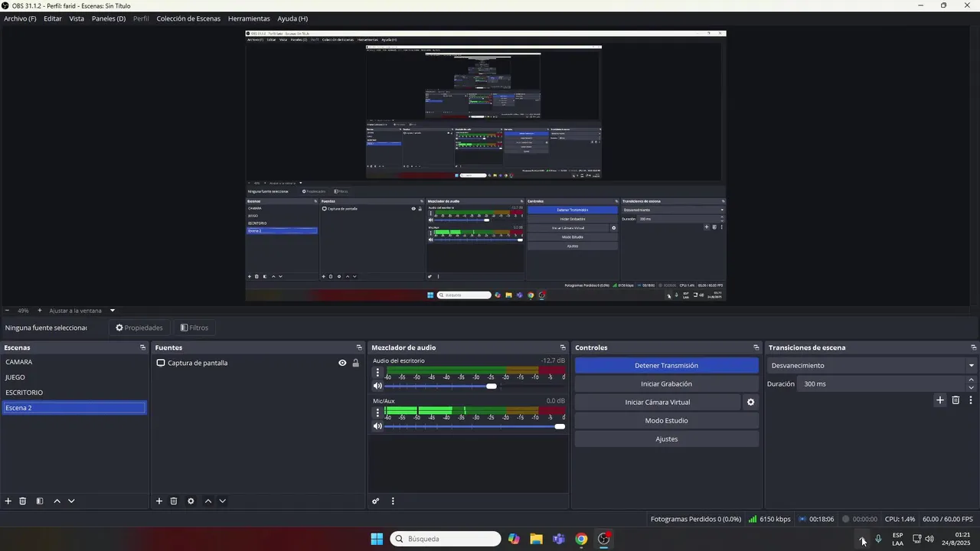The image size is (980, 551).
Task: Click the Windows Start button
Action: coord(377,539)
